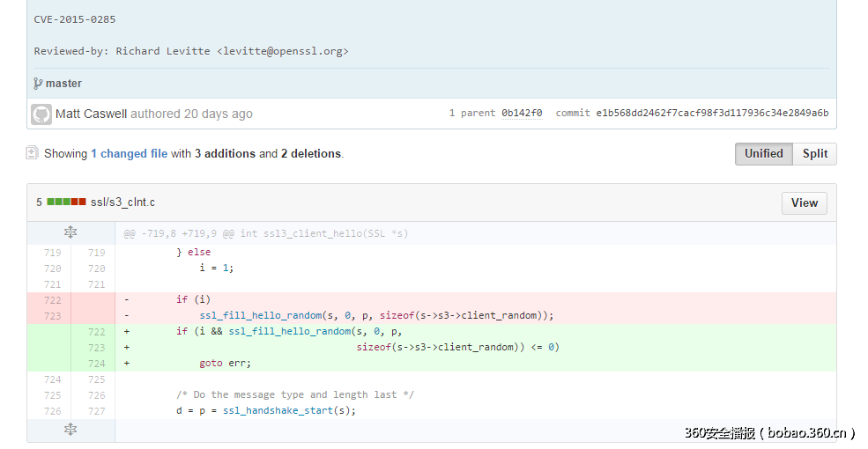This screenshot has height=449, width=868.
Task: Click the branch icon beside master
Action: [x=38, y=84]
